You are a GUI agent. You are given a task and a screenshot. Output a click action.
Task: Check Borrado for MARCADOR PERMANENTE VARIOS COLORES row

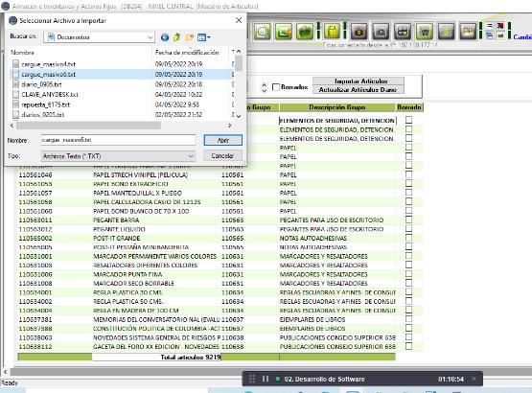409,256
